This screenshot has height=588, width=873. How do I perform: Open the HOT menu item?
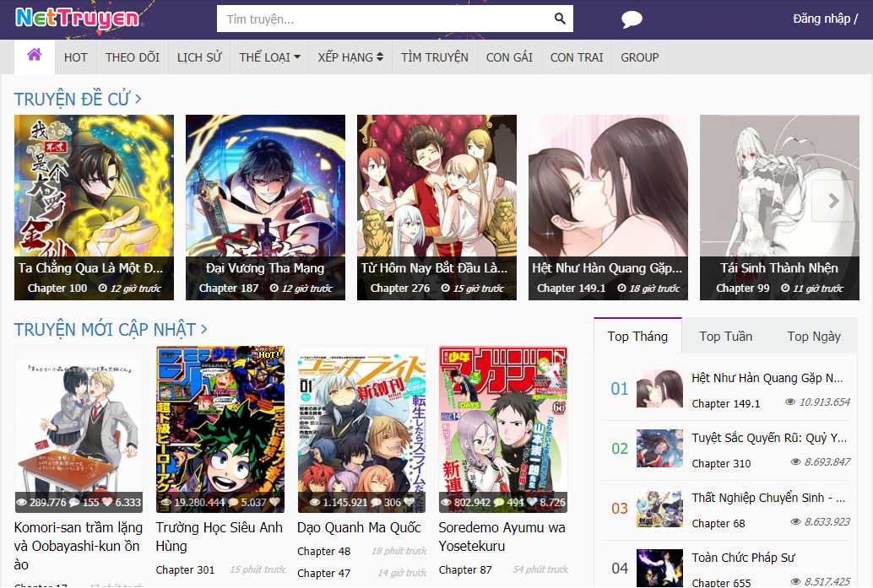click(76, 57)
